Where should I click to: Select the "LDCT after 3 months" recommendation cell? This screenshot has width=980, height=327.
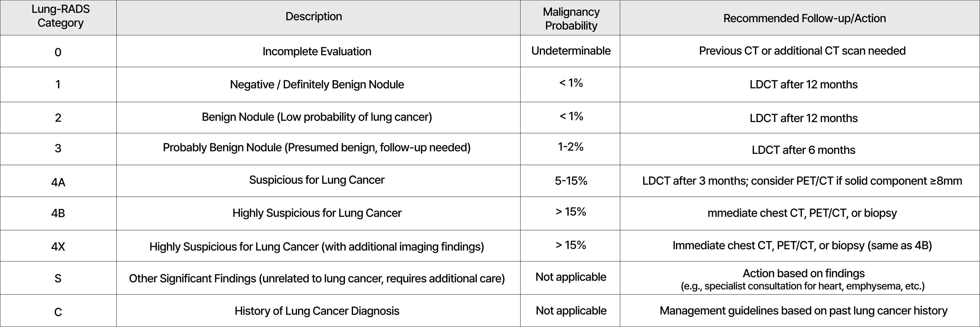click(802, 181)
